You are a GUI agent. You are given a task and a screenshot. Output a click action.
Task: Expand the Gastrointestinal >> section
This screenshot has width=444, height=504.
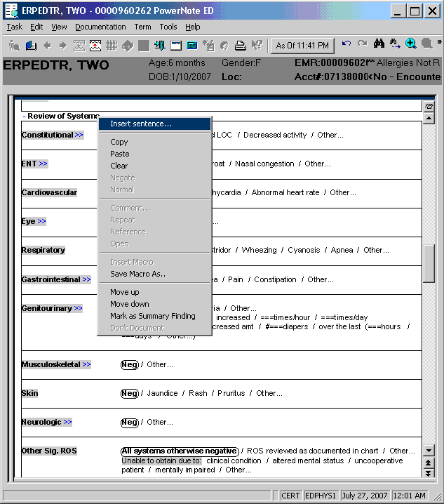(x=86, y=279)
